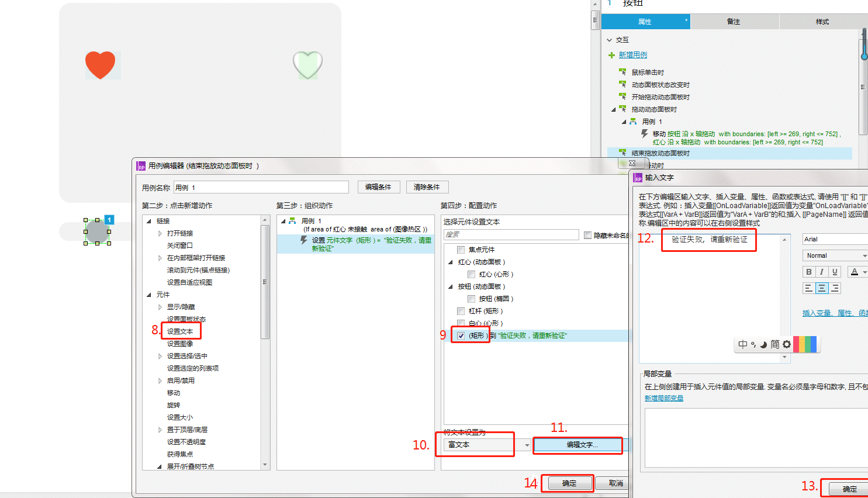Viewport: 868px width, 498px height.
Task: Select the gray circle button widget on canvas
Action: 97,231
